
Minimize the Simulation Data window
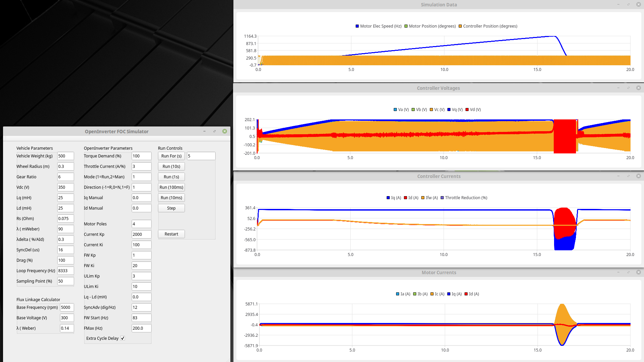618,4
